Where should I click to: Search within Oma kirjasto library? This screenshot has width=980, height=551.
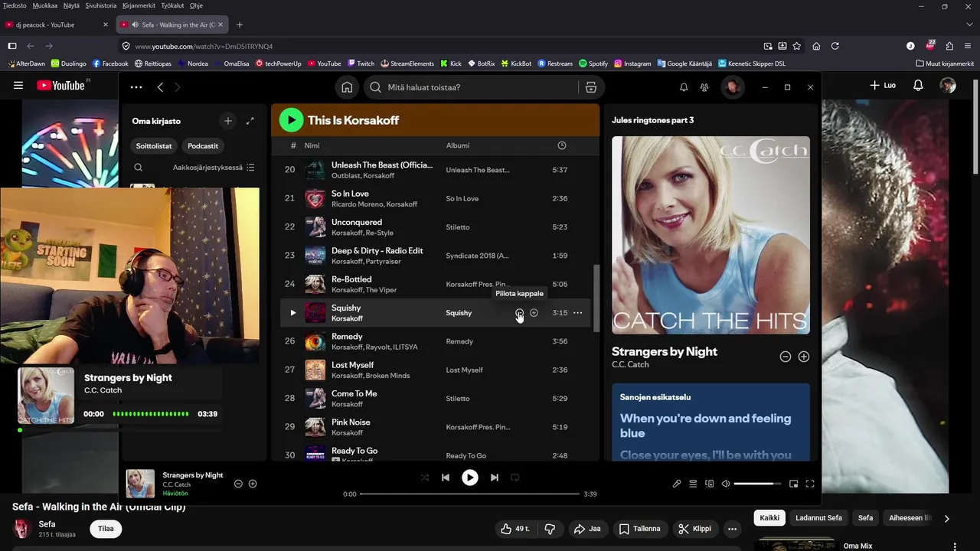pyautogui.click(x=139, y=167)
